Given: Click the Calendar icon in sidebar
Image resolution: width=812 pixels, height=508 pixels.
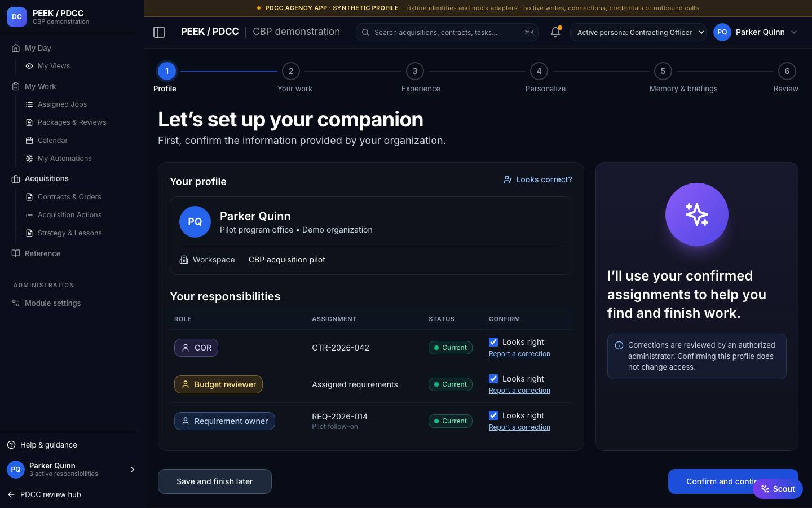Looking at the screenshot, I should tap(29, 141).
